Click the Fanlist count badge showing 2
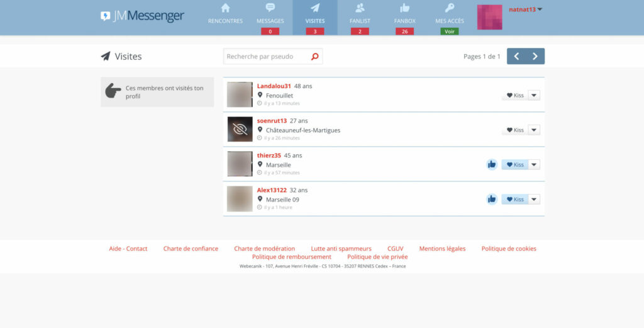 (360, 31)
